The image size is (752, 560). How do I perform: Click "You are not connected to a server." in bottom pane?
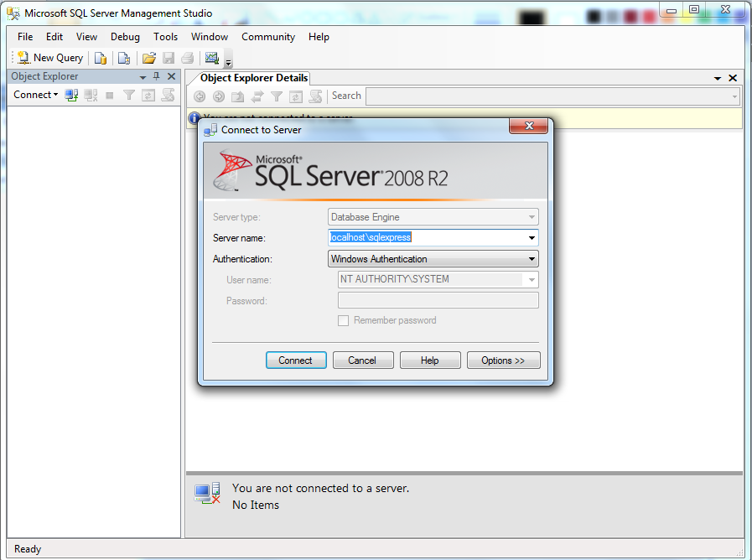(320, 489)
